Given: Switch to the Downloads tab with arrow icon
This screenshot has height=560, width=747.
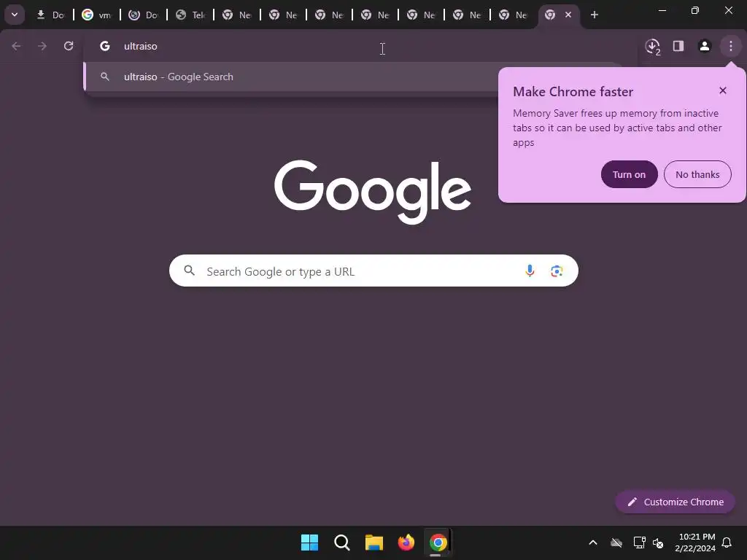Looking at the screenshot, I should tap(50, 15).
